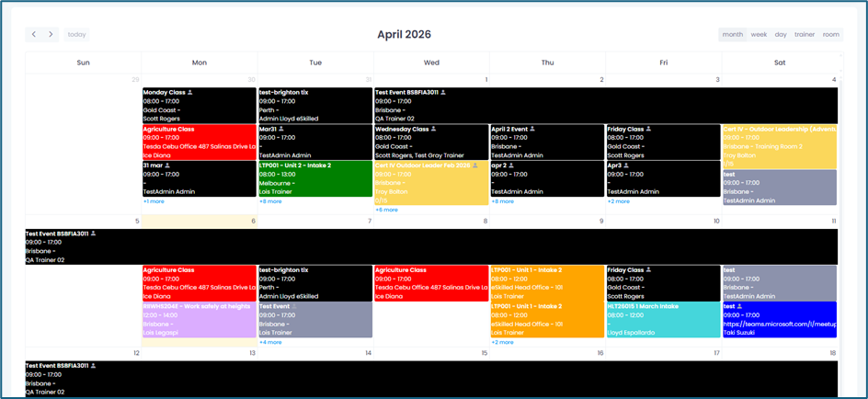868x399 pixels.
Task: Click person icon on Mar31 event
Action: (281, 130)
